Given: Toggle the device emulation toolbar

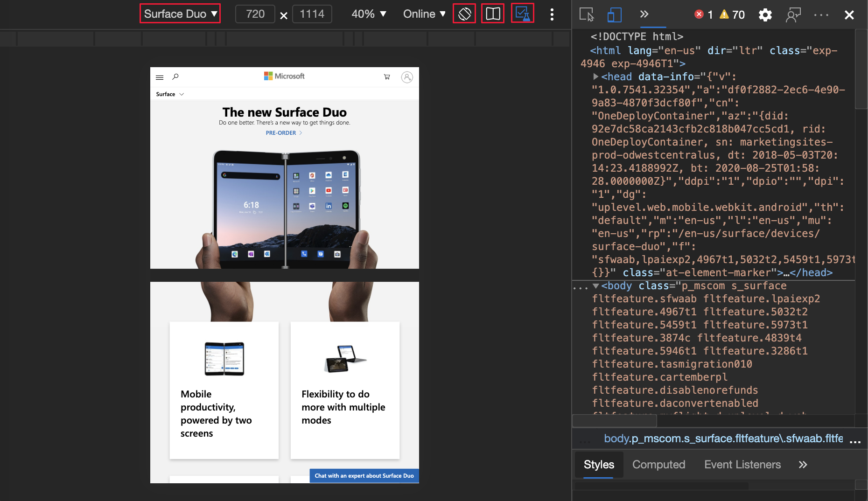Looking at the screenshot, I should (x=614, y=14).
